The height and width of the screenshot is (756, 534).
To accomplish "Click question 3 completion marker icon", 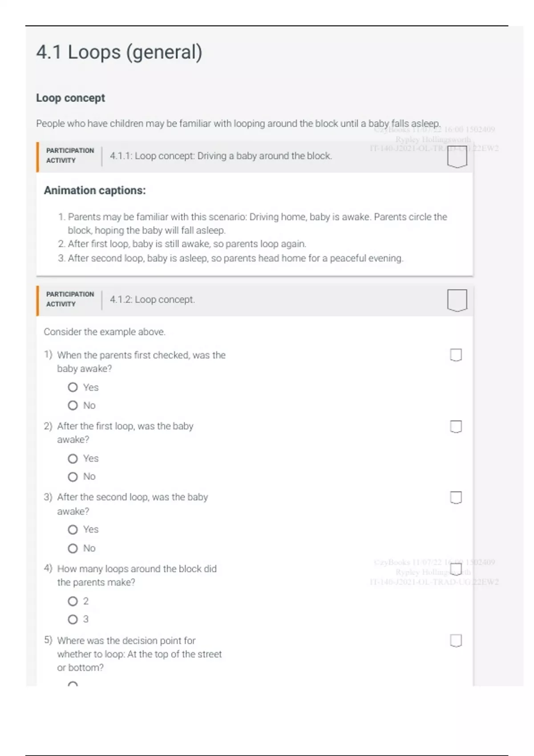I will click(456, 498).
